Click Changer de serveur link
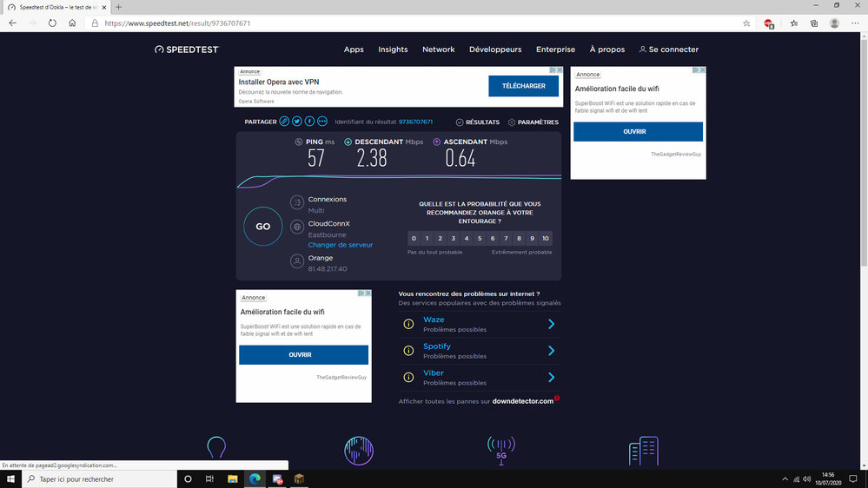This screenshot has width=868, height=488. (341, 245)
